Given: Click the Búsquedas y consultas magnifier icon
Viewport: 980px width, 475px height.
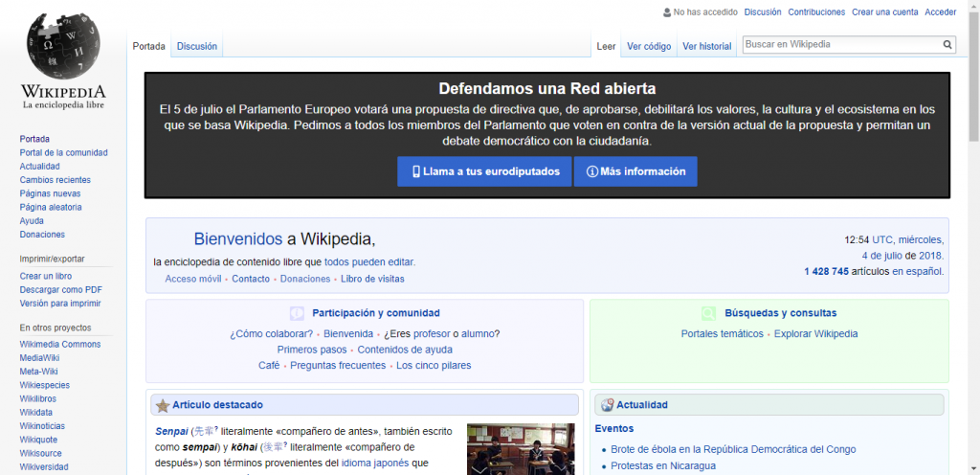Looking at the screenshot, I should (x=709, y=313).
